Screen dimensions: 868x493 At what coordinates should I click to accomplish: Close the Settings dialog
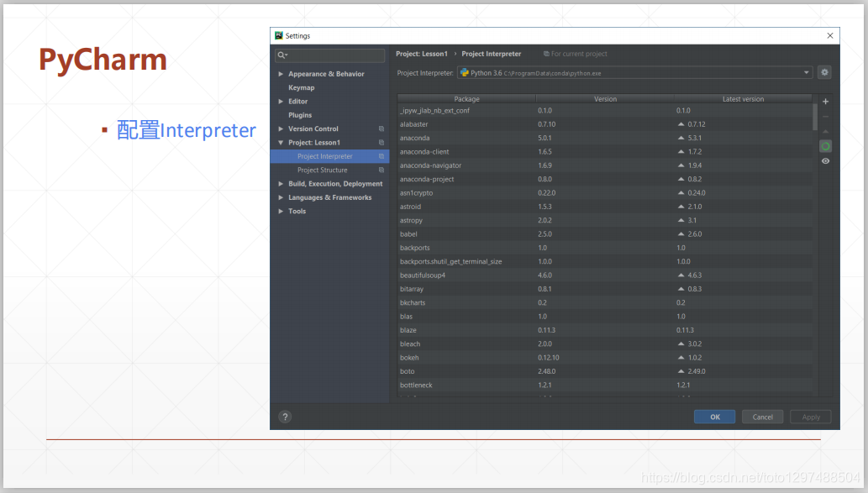(830, 35)
